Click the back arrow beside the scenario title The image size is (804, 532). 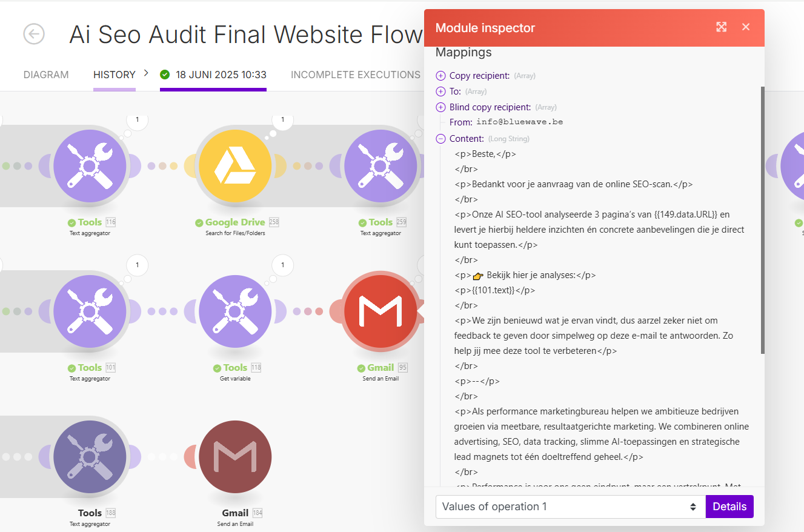click(34, 34)
